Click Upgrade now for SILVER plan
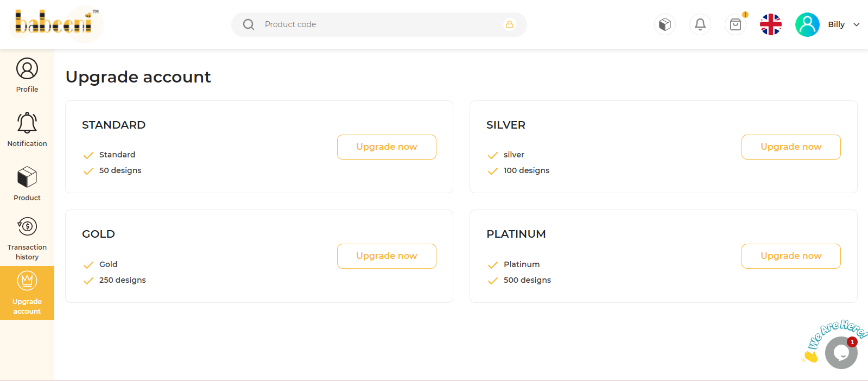This screenshot has height=381, width=868. pos(791,147)
